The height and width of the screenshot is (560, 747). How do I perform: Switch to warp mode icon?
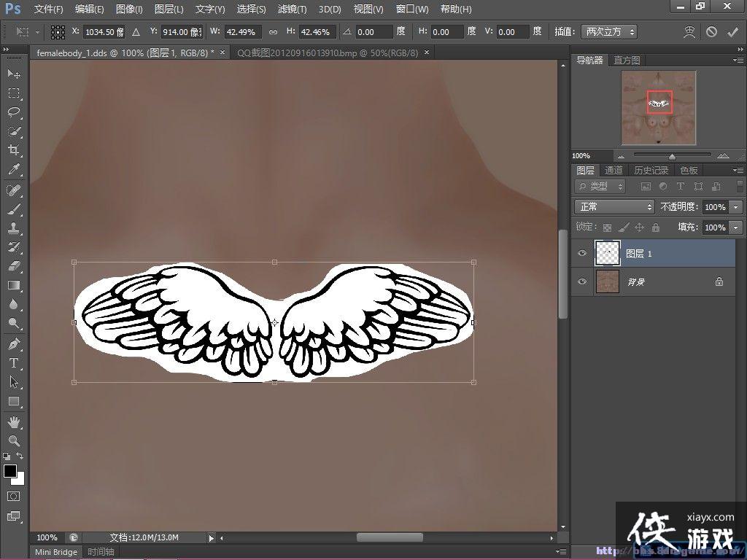(x=689, y=32)
